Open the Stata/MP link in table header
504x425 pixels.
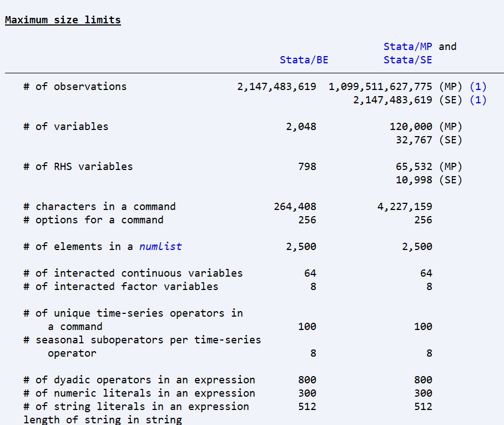click(407, 47)
